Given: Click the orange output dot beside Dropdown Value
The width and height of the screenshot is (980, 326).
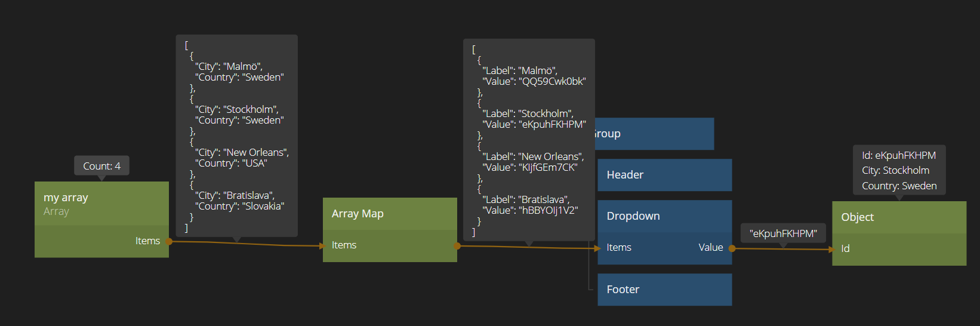Looking at the screenshot, I should tap(732, 248).
